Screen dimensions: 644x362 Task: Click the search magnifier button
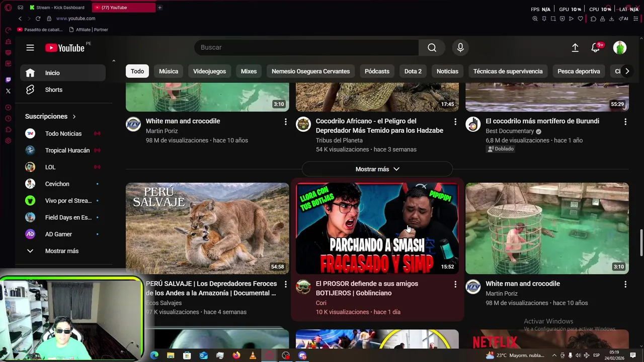pos(432,47)
